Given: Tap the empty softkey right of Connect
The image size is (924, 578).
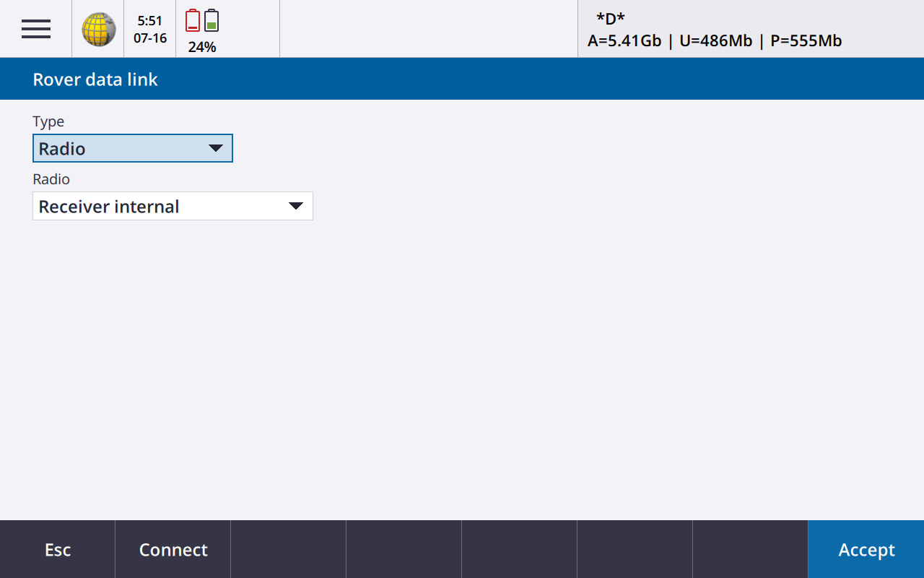Looking at the screenshot, I should [x=288, y=550].
